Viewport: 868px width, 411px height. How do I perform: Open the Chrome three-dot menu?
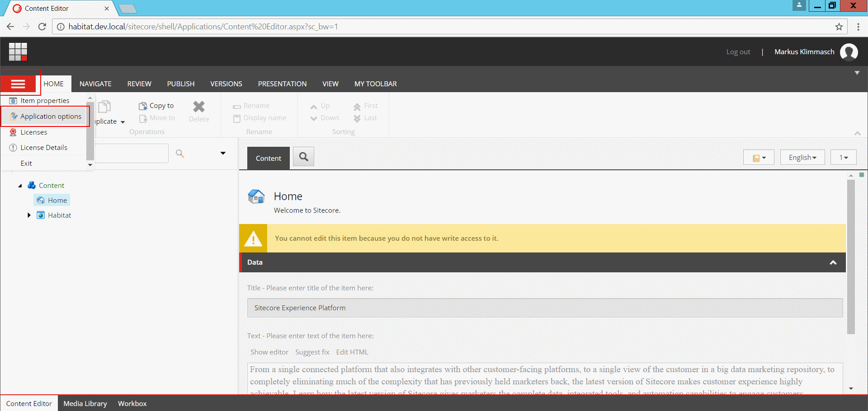[858, 27]
